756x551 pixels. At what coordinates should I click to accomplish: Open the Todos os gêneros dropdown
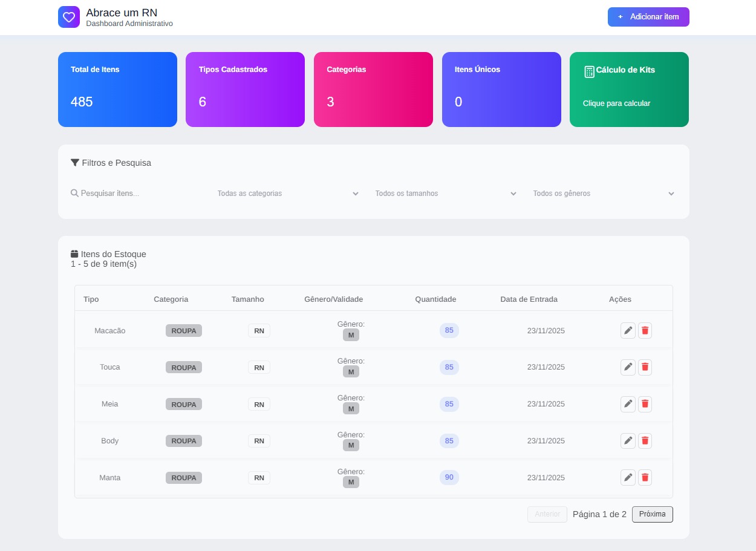604,194
